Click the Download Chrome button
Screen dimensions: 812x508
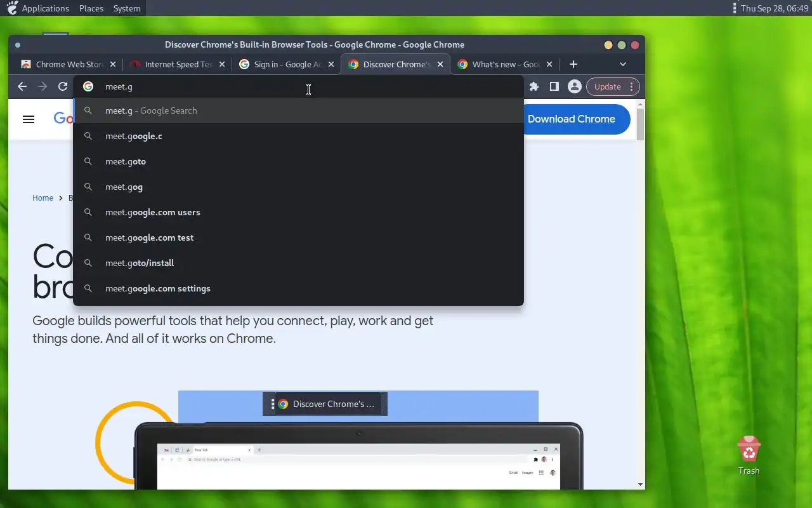(x=575, y=119)
